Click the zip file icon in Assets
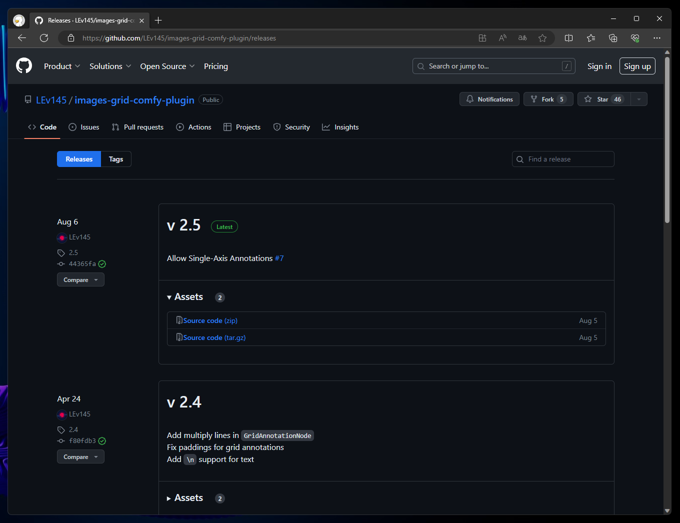680x523 pixels. click(179, 320)
